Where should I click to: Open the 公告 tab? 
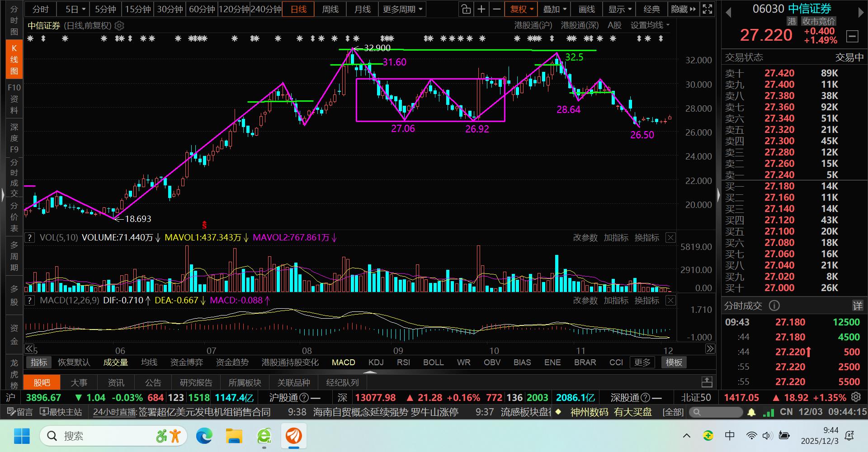tap(153, 383)
